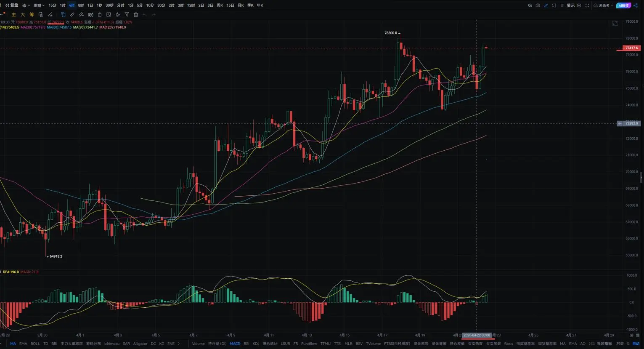Expand more main indicators arrow after ENE
Image resolution: width=644 pixels, height=349 pixels.
pos(179,344)
